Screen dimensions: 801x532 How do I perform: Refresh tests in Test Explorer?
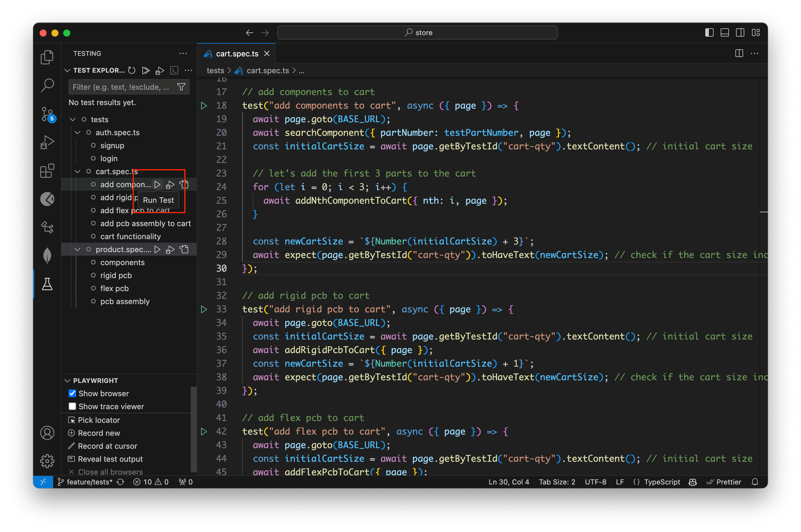point(132,70)
